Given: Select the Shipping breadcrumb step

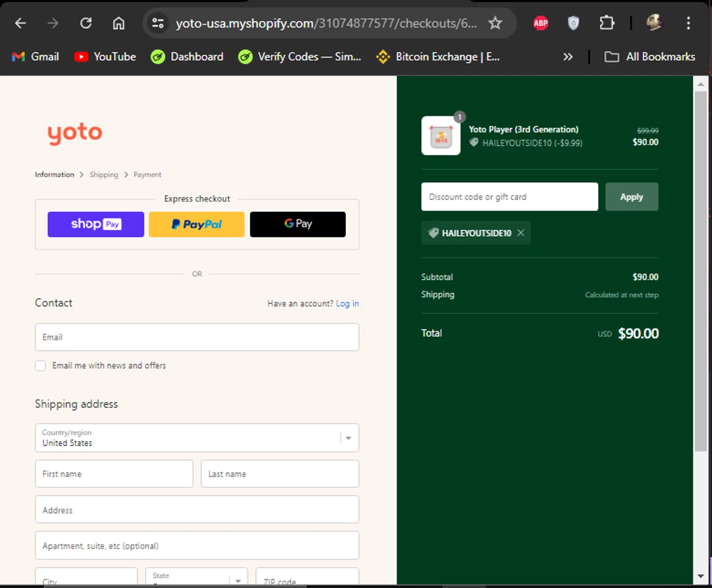Looking at the screenshot, I should pos(104,175).
